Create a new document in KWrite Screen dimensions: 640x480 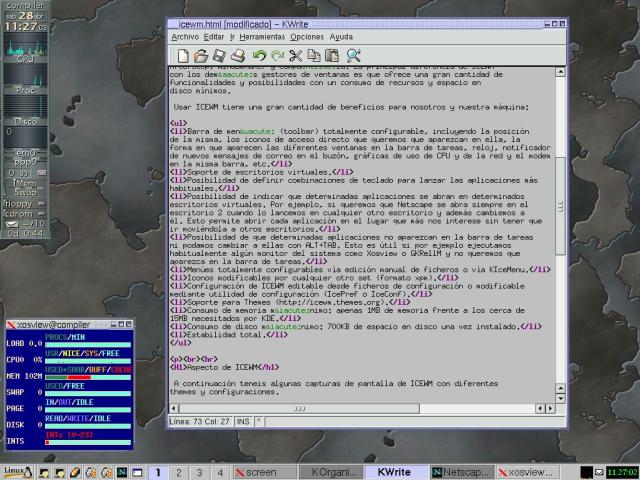(183, 56)
